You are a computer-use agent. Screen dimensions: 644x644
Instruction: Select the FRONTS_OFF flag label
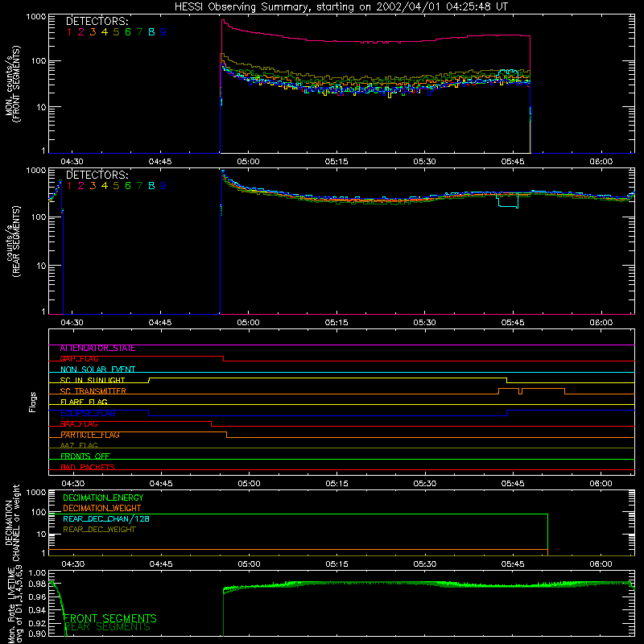[85, 456]
